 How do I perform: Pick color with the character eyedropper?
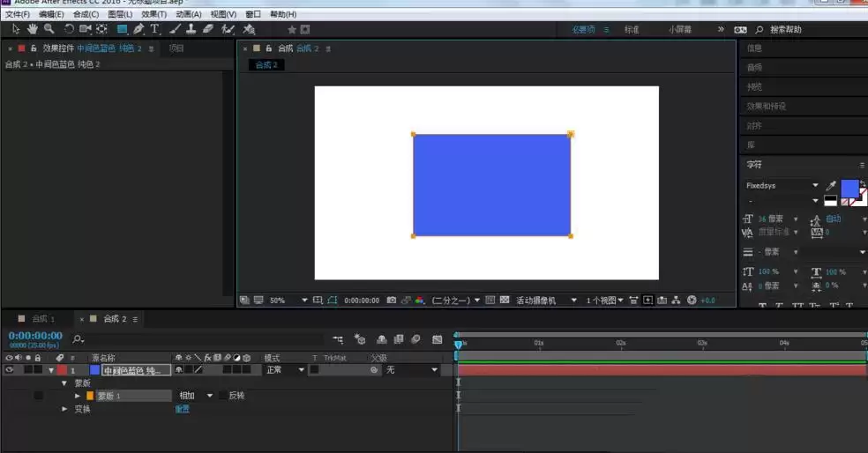[x=831, y=185]
